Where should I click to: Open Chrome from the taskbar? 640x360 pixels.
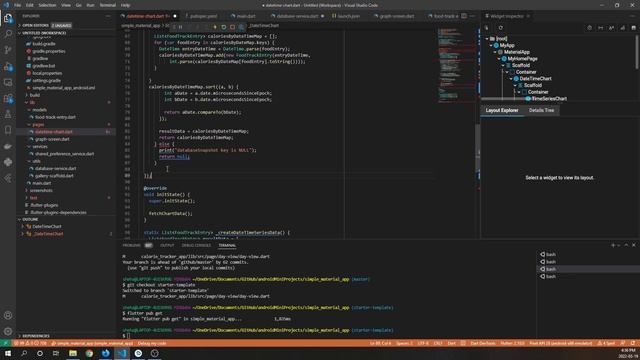(89, 353)
